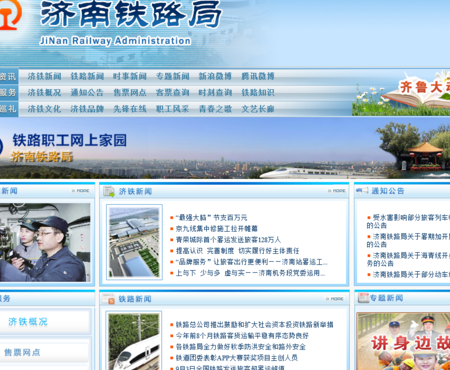Click the 专题新闻 section calendar icon
The width and height of the screenshot is (450, 370).
pos(363,298)
